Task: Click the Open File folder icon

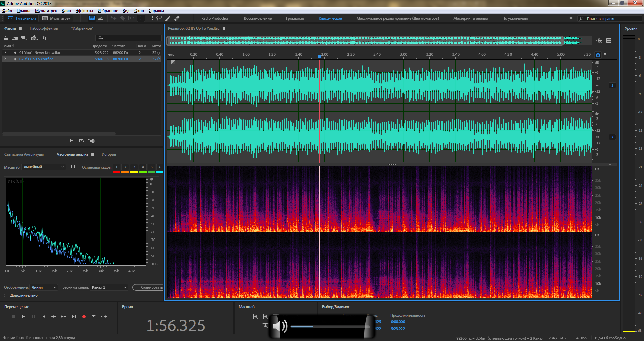Action: 6,38
